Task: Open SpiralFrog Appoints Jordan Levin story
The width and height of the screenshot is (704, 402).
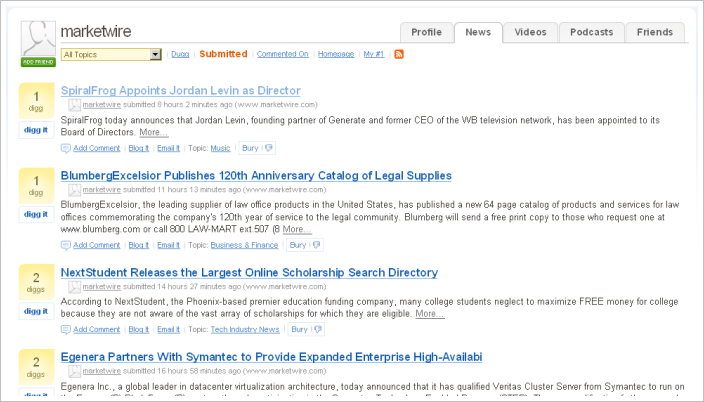Action: click(x=180, y=90)
